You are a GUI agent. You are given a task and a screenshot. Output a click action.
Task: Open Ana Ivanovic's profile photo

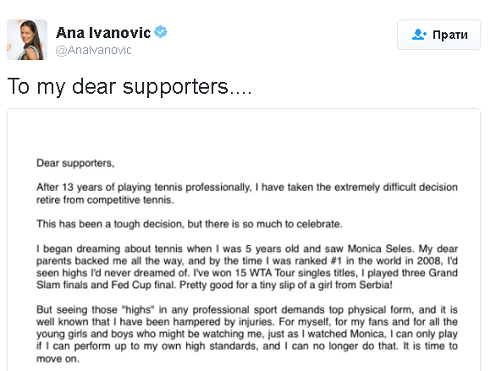click(27, 40)
